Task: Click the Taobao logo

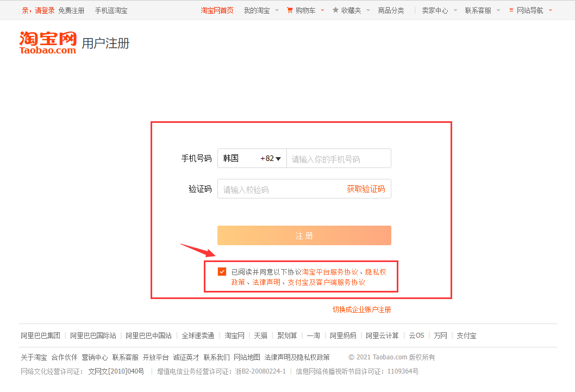Action: 48,43
